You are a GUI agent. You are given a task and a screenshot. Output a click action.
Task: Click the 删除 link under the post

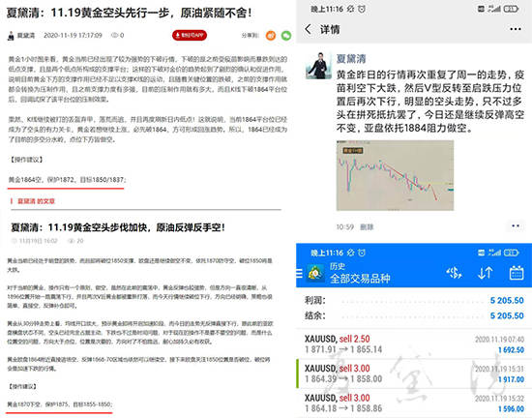367,227
